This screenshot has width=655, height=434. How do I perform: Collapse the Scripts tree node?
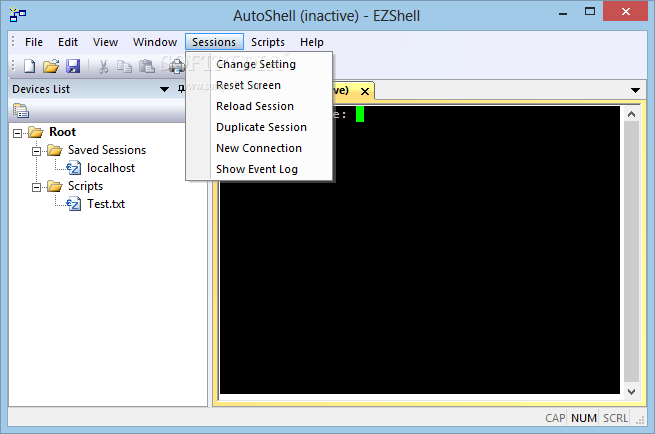[36, 187]
